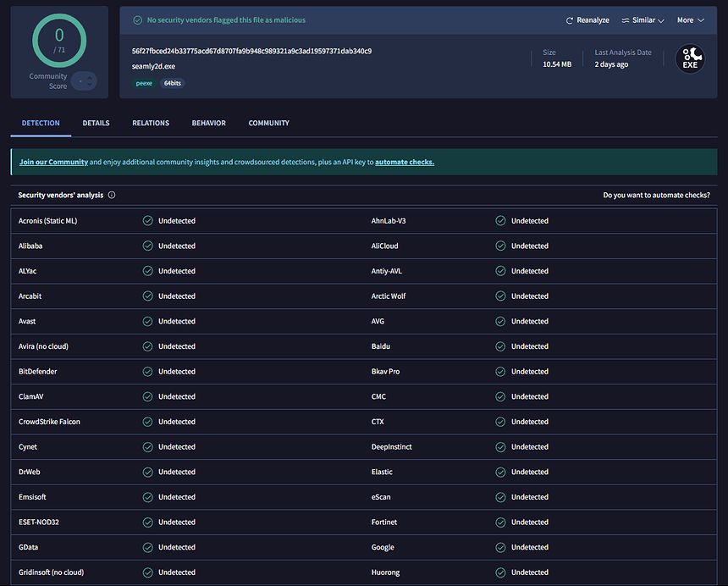Open the RELATIONS tab

pyautogui.click(x=151, y=123)
